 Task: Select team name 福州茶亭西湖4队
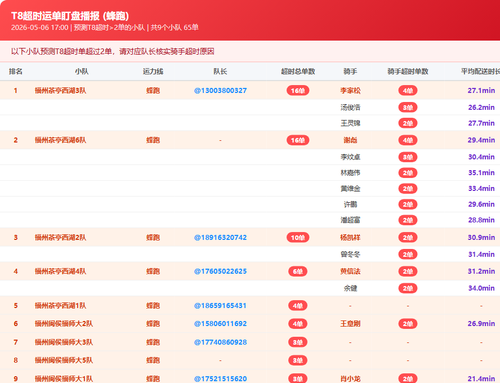60,271
